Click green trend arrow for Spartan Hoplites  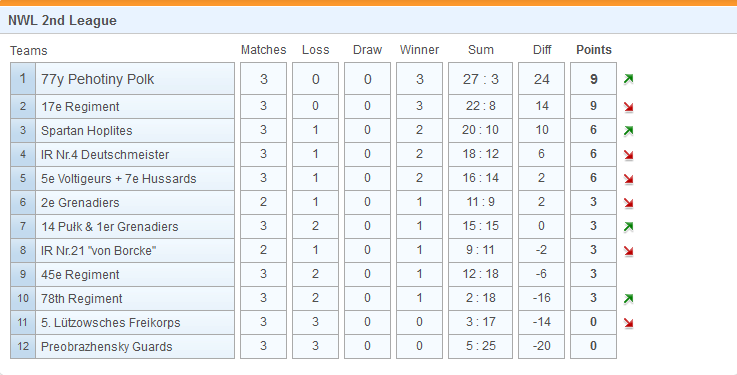click(628, 131)
